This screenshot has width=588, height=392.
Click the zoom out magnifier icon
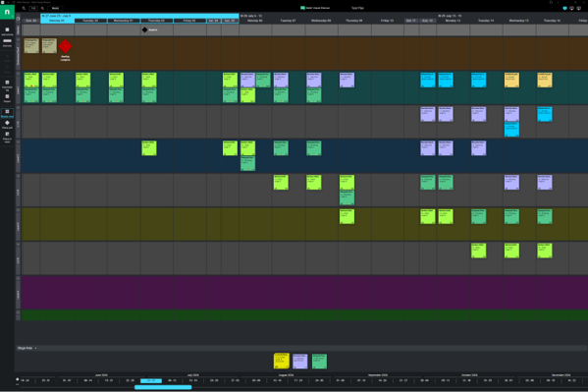(24, 8)
